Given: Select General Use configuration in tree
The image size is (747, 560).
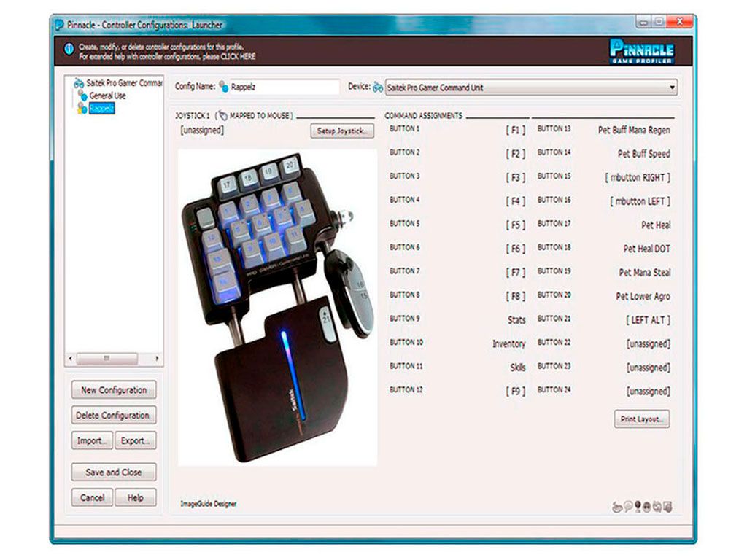Looking at the screenshot, I should click(108, 96).
